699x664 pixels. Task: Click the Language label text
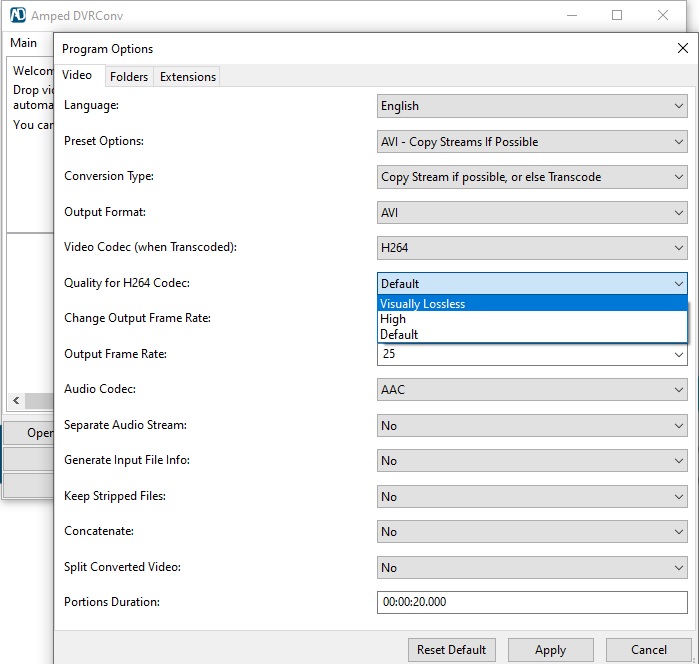pos(91,105)
